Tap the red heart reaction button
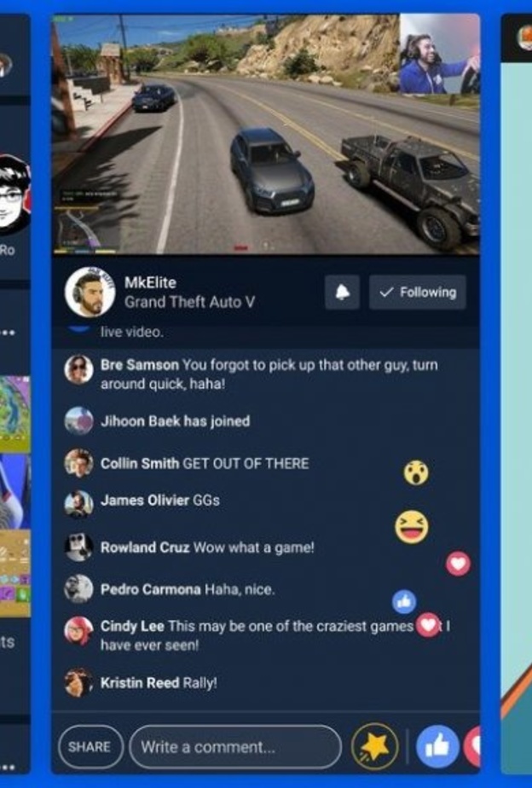532x788 pixels. (x=473, y=747)
